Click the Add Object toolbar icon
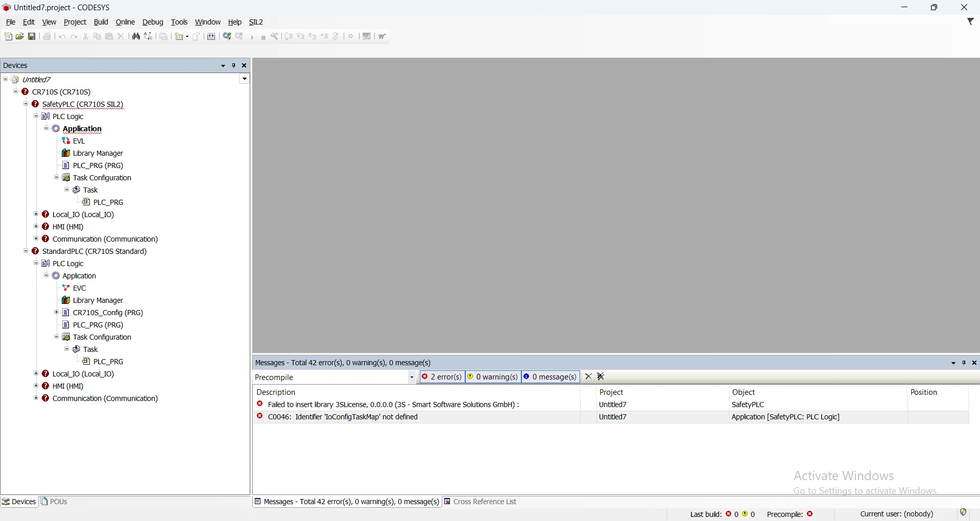Viewport: 980px width, 521px height. click(x=179, y=36)
